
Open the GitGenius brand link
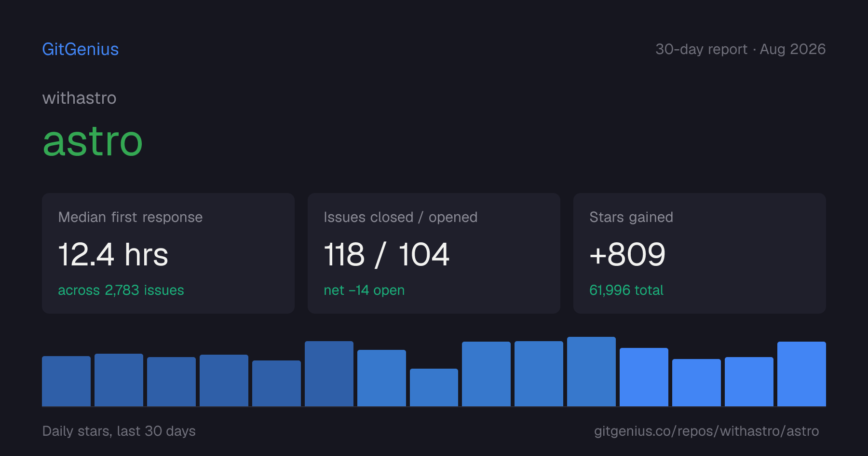(x=81, y=49)
